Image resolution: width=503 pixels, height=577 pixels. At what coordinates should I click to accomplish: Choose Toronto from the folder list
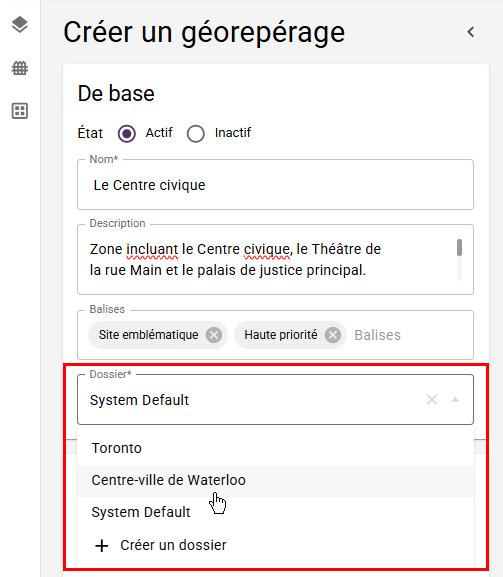tap(275, 448)
